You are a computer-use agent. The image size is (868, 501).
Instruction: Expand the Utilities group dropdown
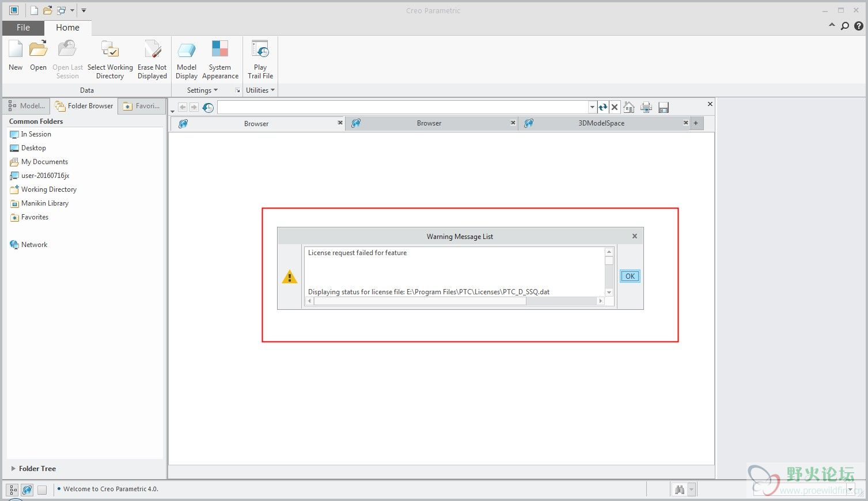[260, 90]
